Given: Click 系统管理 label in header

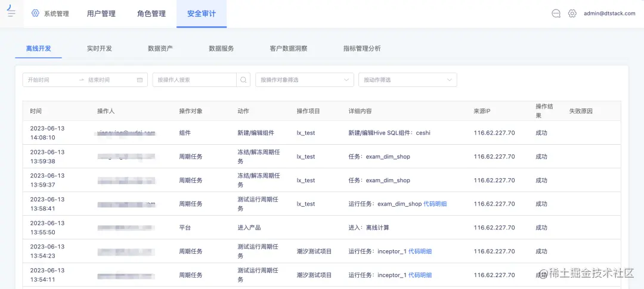Looking at the screenshot, I should [x=56, y=14].
